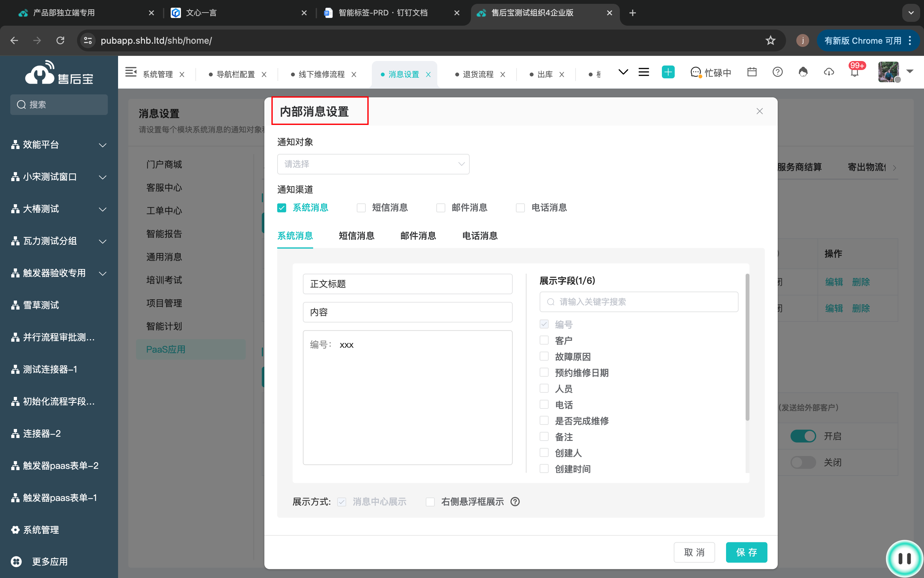Open the user menu arrow beside avatar
The height and width of the screenshot is (578, 924).
point(910,72)
